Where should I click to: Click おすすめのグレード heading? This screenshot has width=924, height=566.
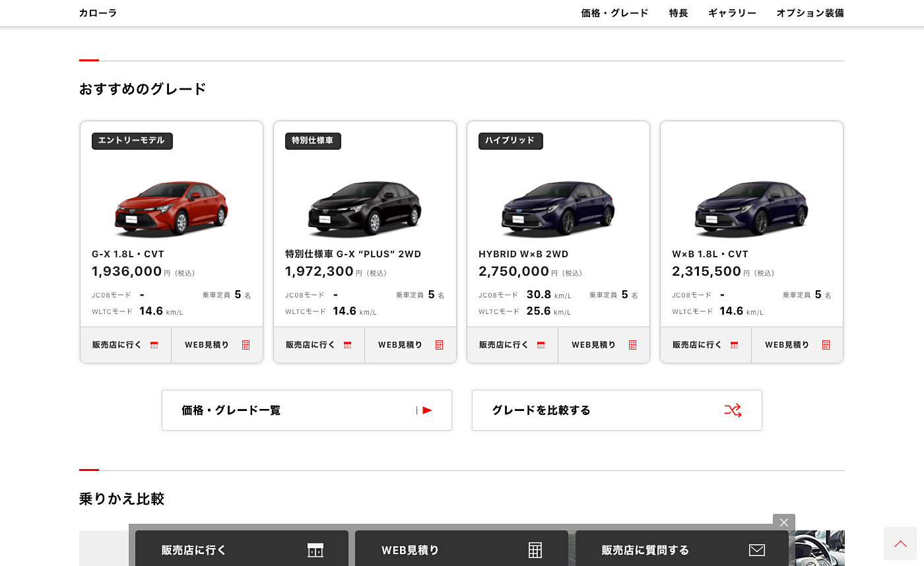pyautogui.click(x=143, y=89)
